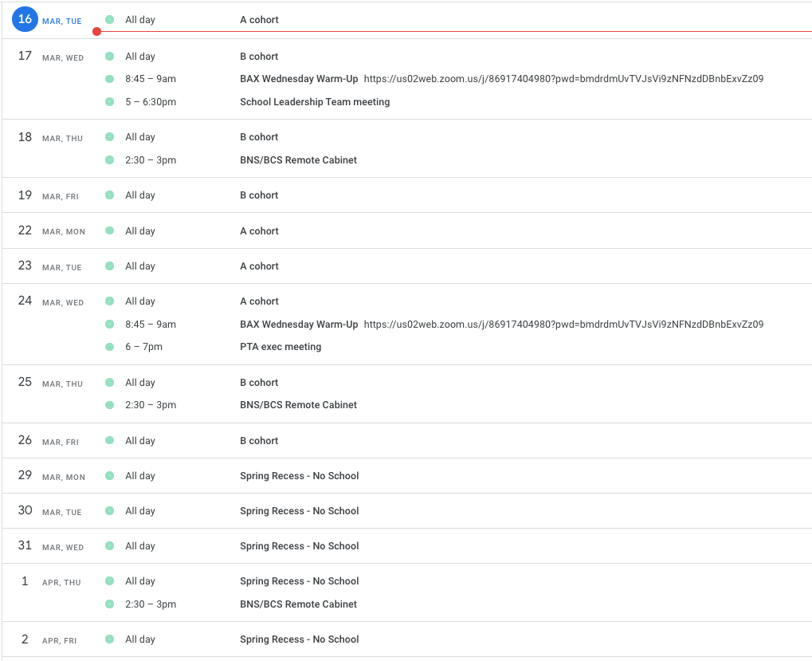Screen dimensions: 812x661
Task: Open the A cohort event on March 16
Action: coord(259,20)
